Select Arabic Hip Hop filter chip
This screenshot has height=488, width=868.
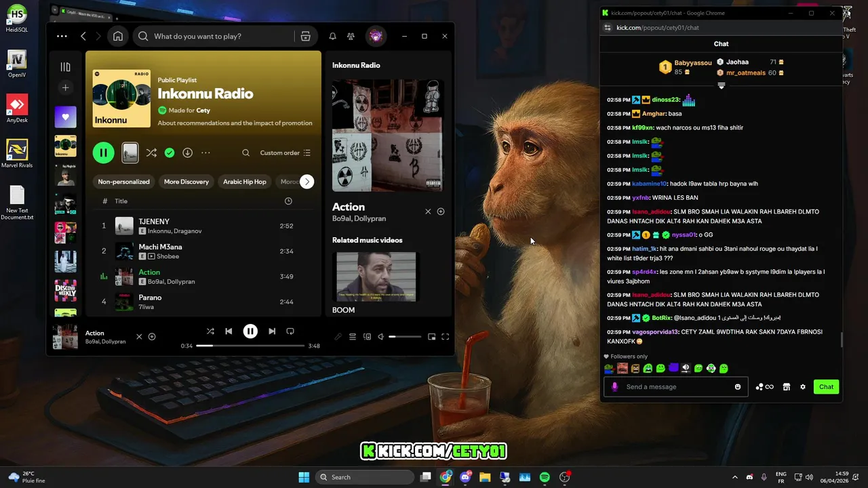coord(245,182)
